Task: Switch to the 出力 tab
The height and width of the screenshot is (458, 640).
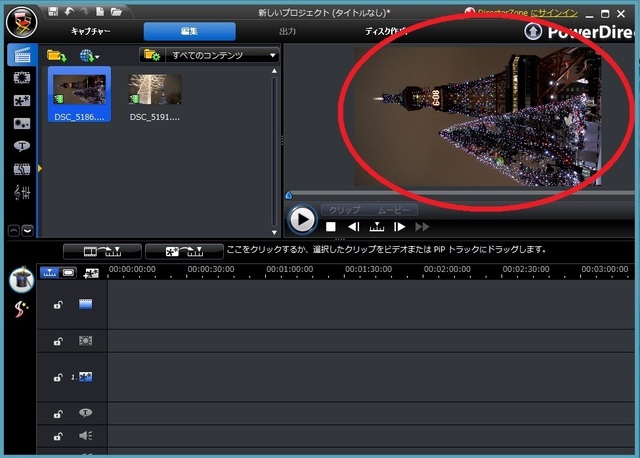Action: coord(287,31)
